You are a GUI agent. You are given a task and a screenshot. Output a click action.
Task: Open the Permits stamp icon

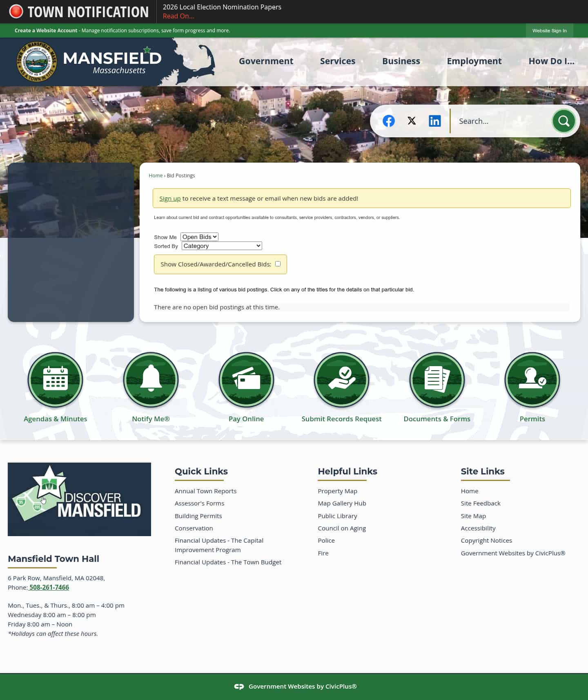pos(532,380)
